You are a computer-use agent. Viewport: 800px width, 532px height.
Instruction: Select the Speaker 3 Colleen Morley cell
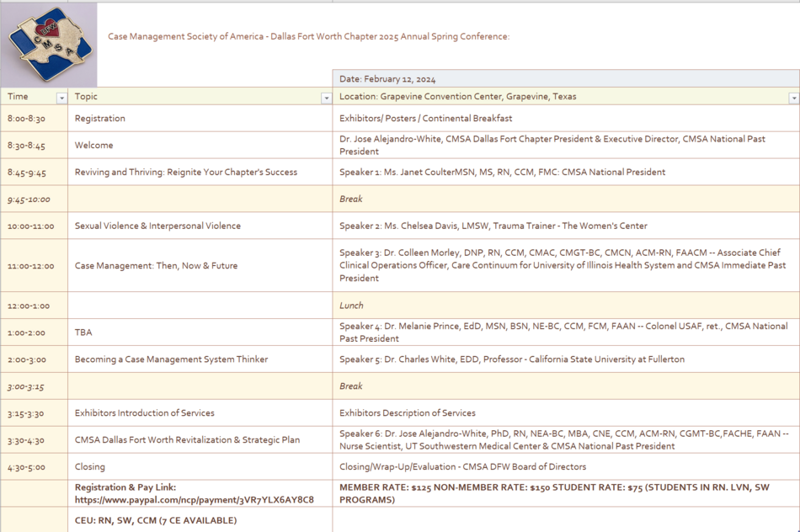[x=566, y=266]
